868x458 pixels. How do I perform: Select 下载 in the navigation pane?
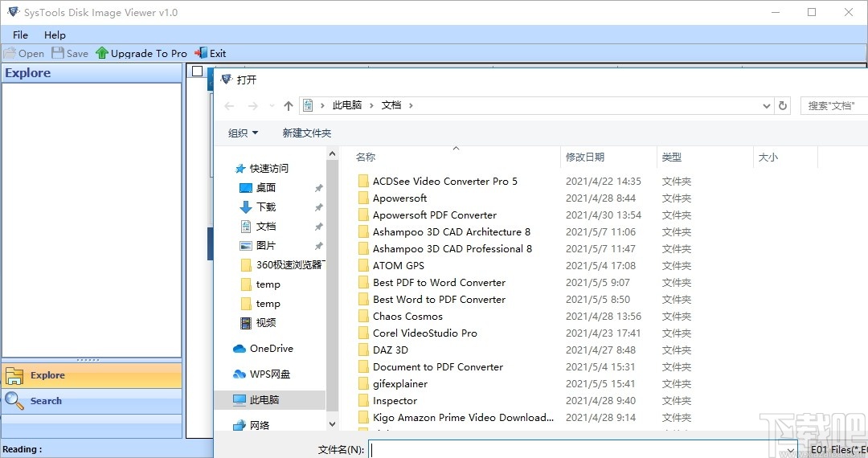(266, 207)
